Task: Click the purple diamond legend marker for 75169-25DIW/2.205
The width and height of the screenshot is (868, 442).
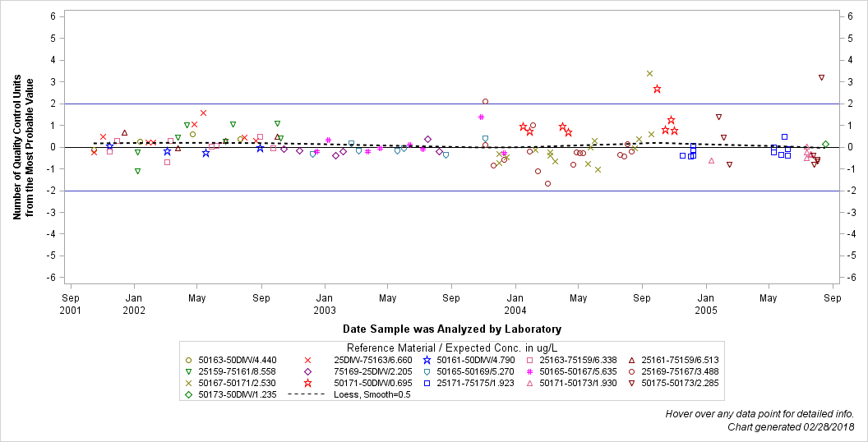Action: pyautogui.click(x=308, y=371)
